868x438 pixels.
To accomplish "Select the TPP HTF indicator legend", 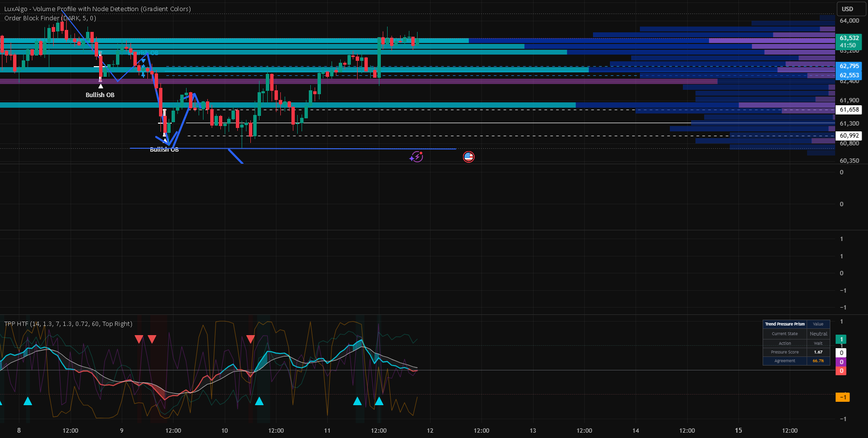I will click(68, 324).
